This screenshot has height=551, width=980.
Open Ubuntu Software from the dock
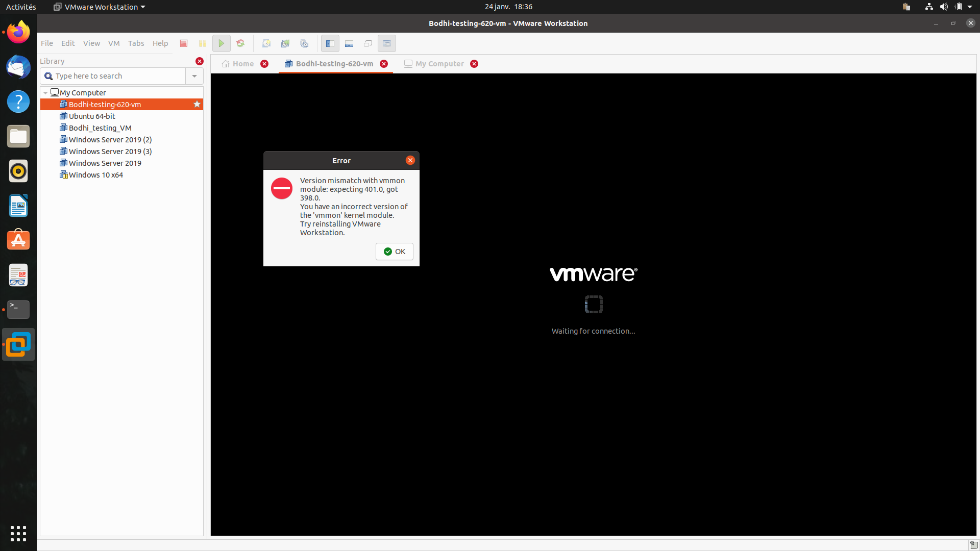point(18,240)
